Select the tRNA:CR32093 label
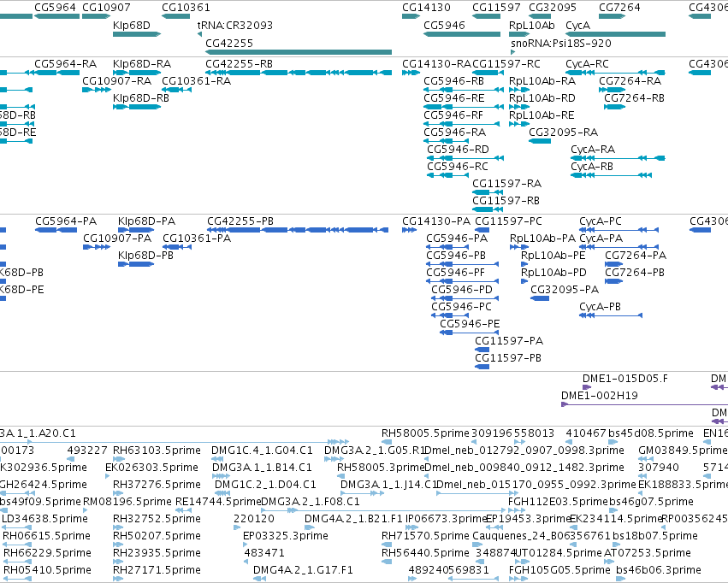The height and width of the screenshot is (583, 728). [x=235, y=25]
